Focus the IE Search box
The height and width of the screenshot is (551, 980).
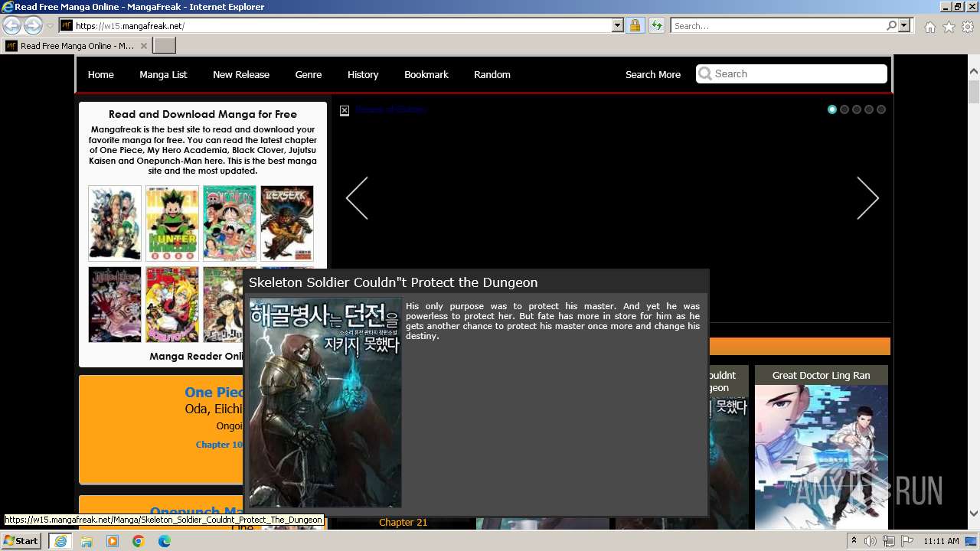tap(777, 25)
